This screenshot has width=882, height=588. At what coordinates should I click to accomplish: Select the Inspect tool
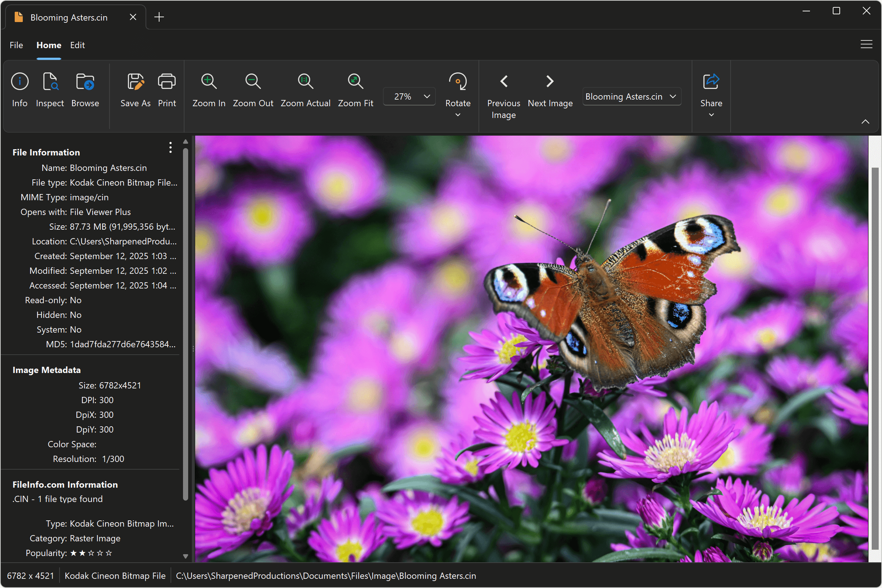50,90
